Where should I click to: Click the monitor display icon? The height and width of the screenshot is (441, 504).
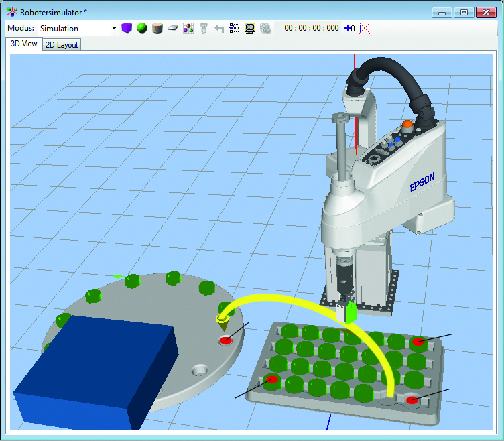pyautogui.click(x=249, y=28)
